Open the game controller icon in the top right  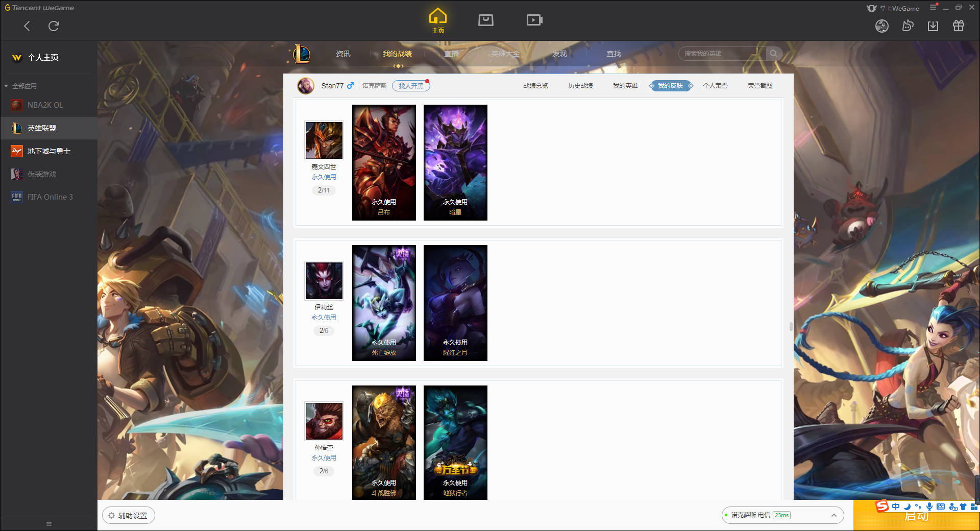[908, 26]
